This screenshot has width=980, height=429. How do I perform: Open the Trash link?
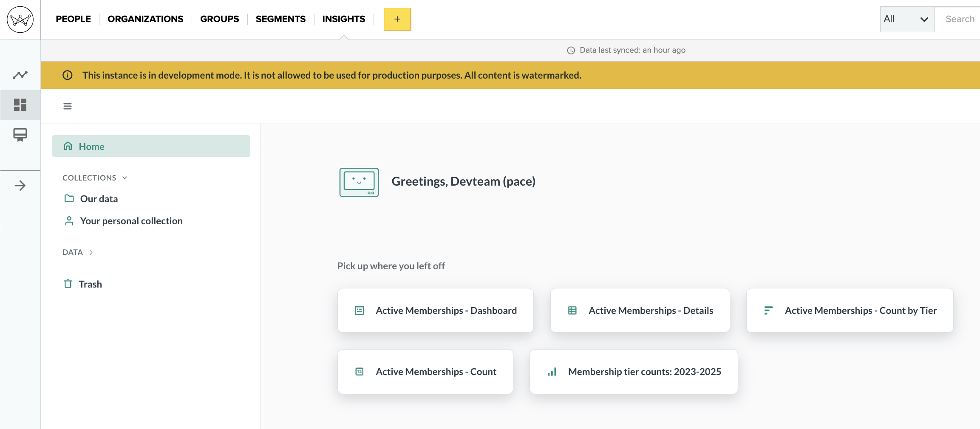pyautogui.click(x=90, y=284)
